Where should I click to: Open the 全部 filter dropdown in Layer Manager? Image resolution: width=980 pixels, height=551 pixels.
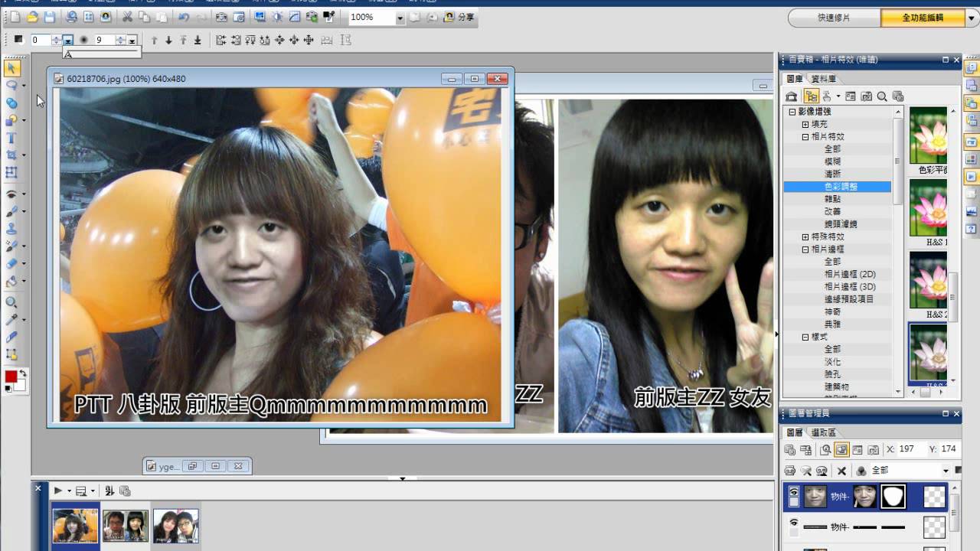tap(946, 471)
